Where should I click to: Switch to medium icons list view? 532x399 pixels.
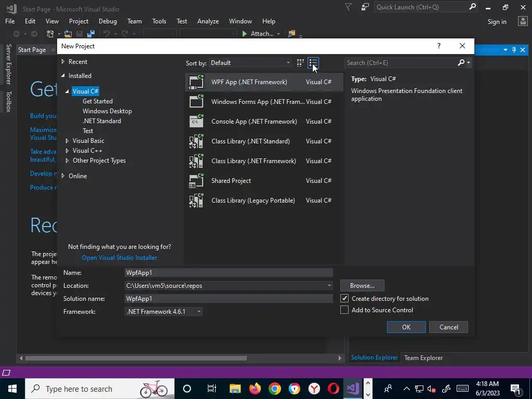point(313,63)
